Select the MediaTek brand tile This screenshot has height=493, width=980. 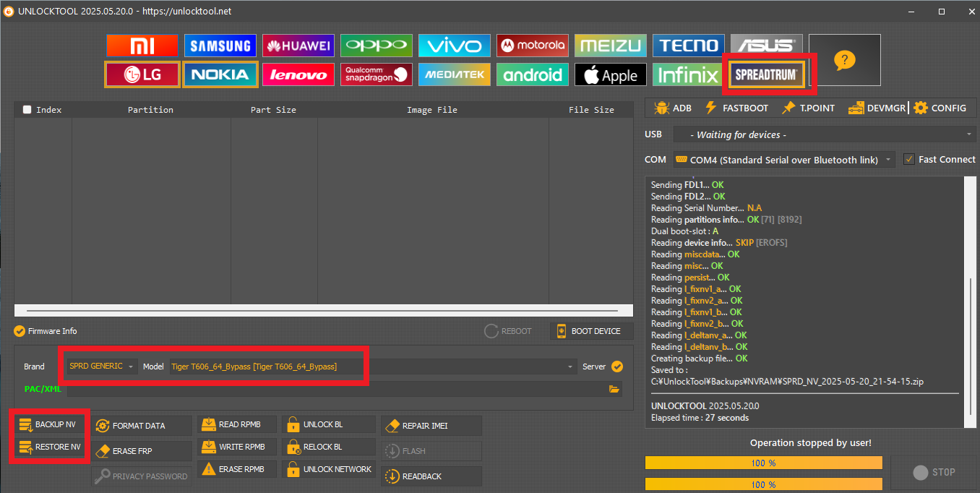coord(454,74)
